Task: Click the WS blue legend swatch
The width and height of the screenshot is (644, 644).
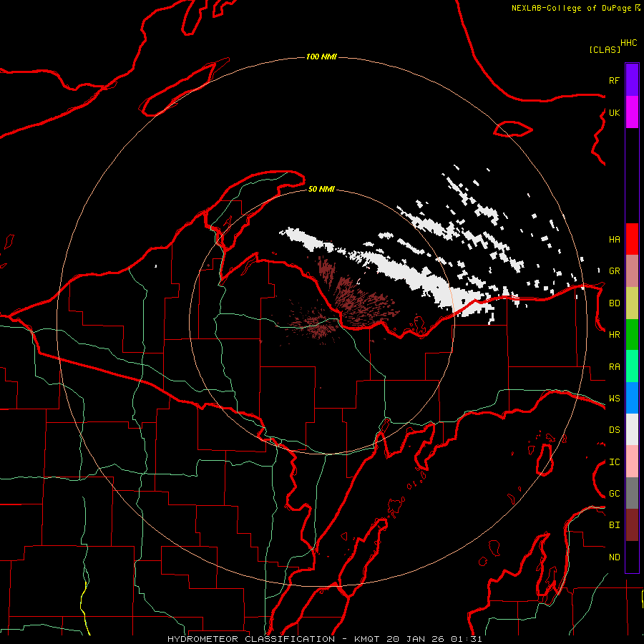Action: coord(632,398)
